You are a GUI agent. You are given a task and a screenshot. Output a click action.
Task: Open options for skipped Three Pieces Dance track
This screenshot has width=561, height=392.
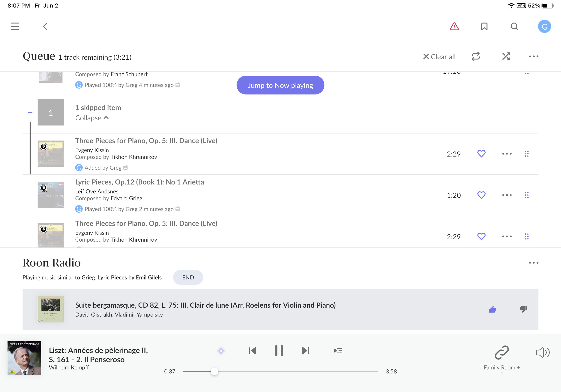coord(507,154)
